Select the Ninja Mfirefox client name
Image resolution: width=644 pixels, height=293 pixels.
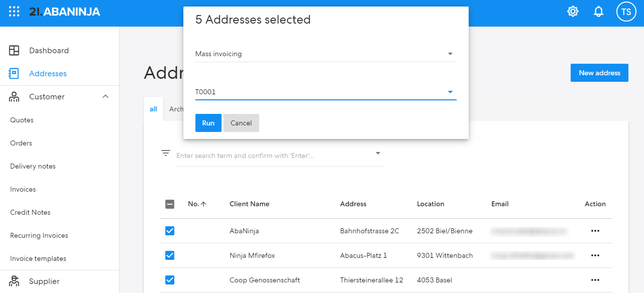pyautogui.click(x=252, y=256)
